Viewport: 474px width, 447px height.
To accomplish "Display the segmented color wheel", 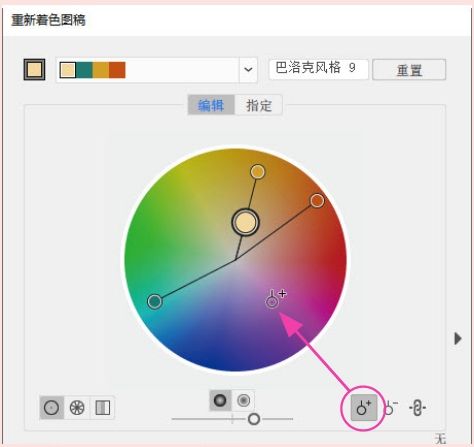I will pyautogui.click(x=77, y=407).
